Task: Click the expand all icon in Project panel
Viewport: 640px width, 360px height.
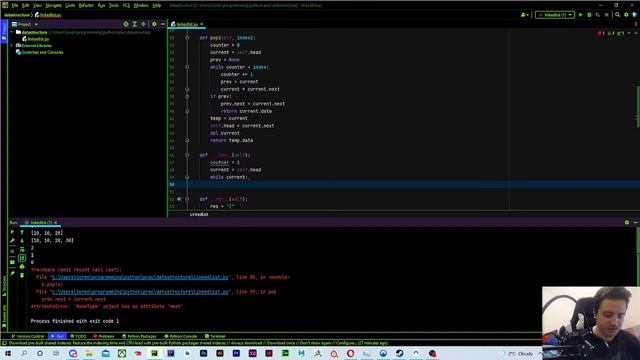Action: (135, 24)
